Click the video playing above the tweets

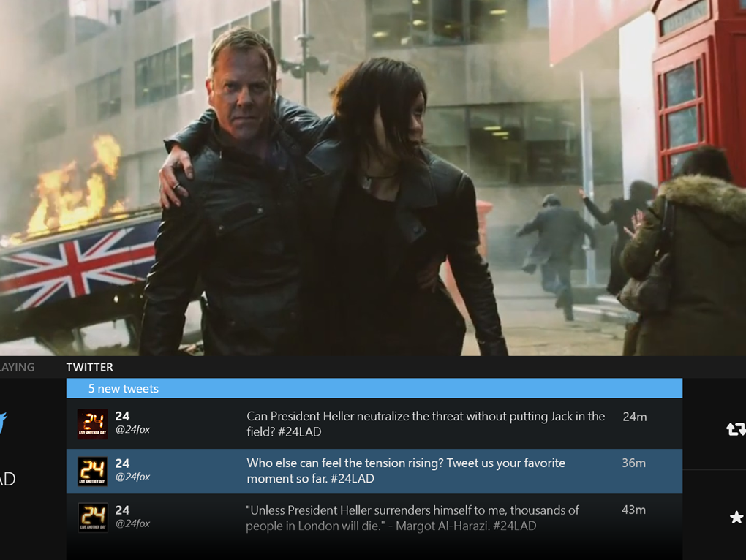[x=373, y=178]
